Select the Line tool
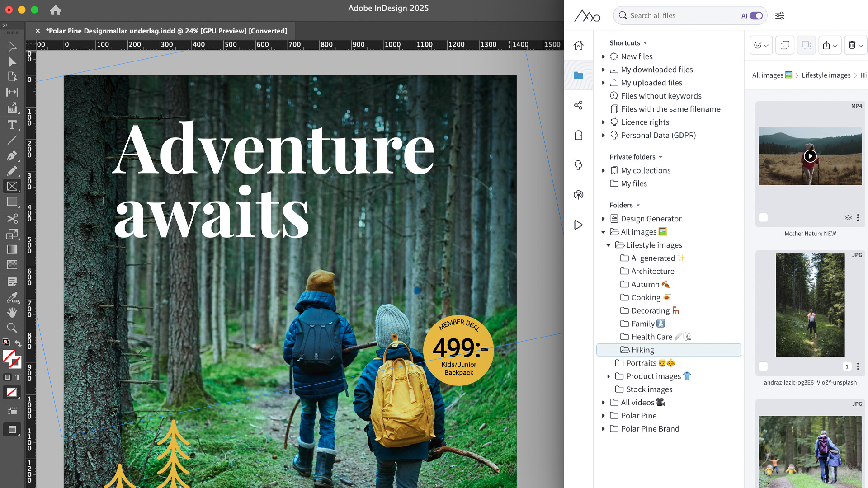The height and width of the screenshot is (488, 868). tap(12, 141)
